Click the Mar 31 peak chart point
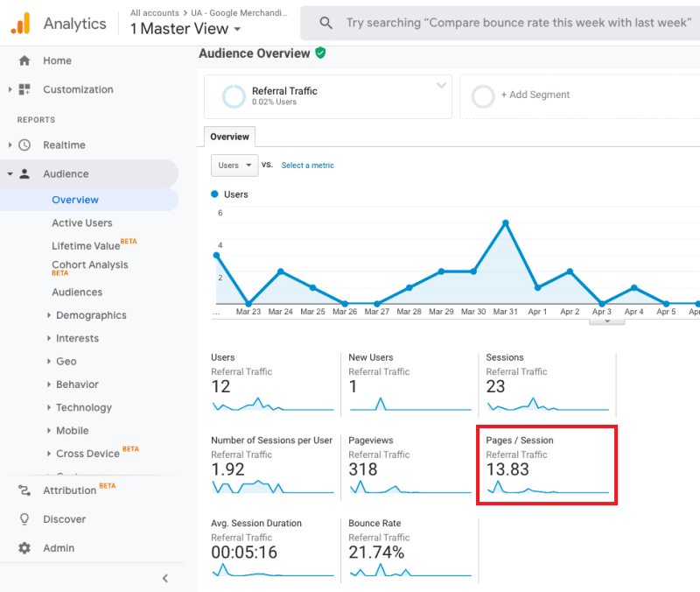 [x=506, y=222]
